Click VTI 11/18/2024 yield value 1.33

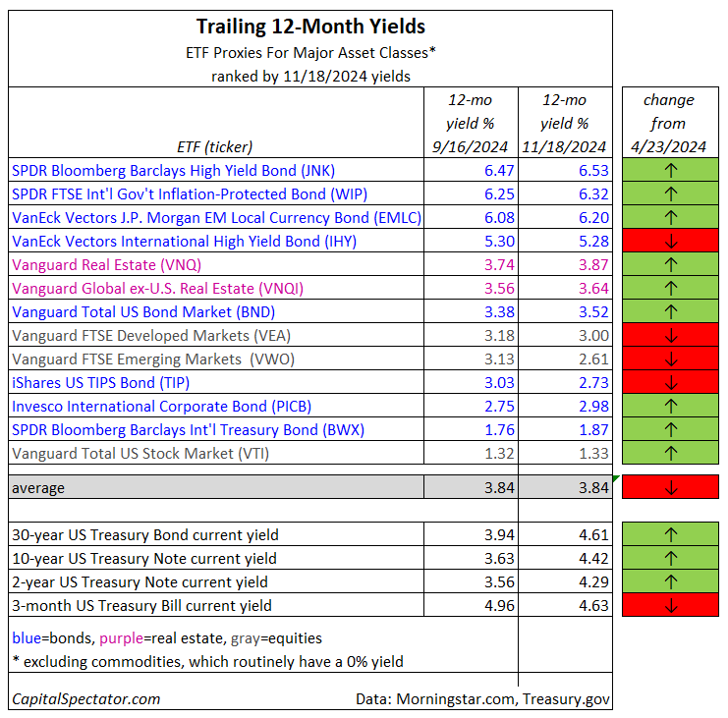tap(593, 454)
